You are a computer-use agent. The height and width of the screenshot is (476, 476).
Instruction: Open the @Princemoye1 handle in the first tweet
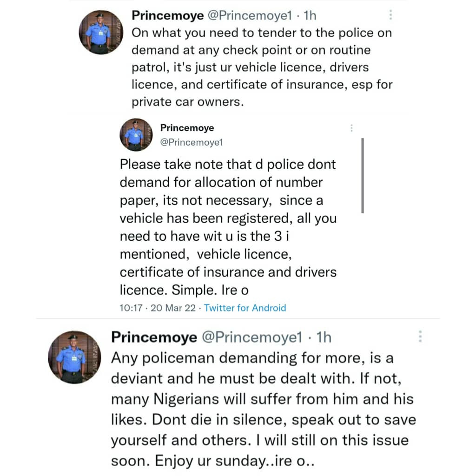246,15
